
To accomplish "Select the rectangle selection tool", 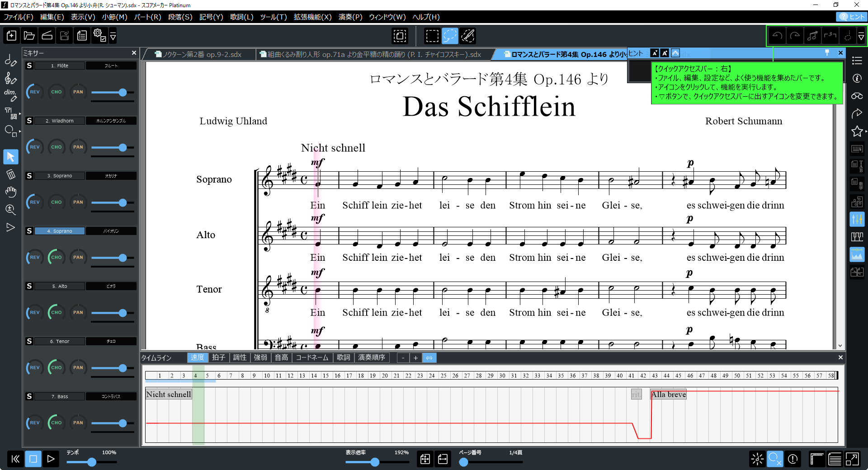I will (432, 36).
